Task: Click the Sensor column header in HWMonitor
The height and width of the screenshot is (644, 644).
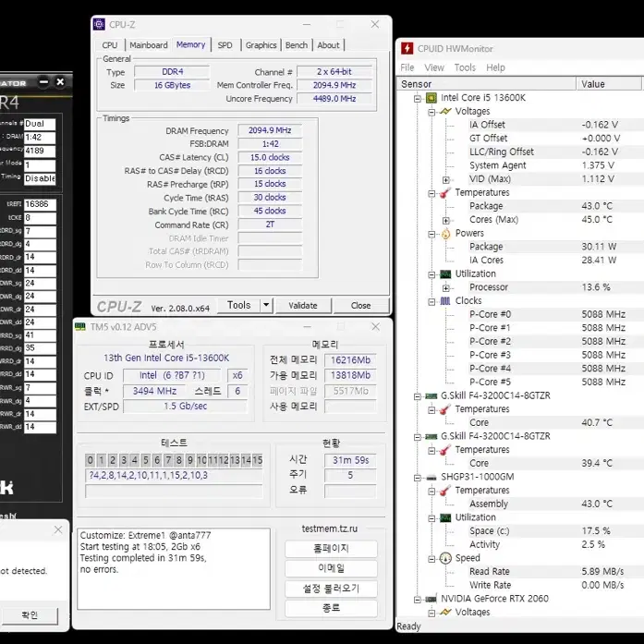Action: coord(486,84)
